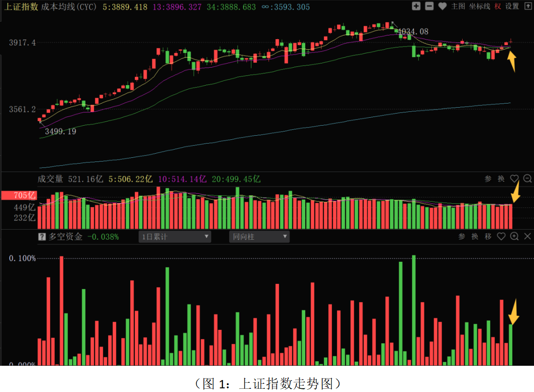The height and width of the screenshot is (392, 534).
Task: Click the plus zoom-in icon in top toolbar
Action: coord(416,6)
